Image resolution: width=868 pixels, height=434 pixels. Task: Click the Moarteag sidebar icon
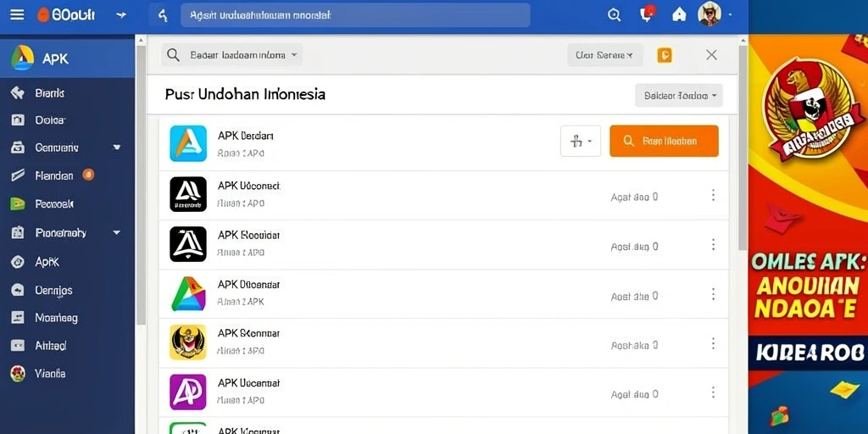pos(18,318)
